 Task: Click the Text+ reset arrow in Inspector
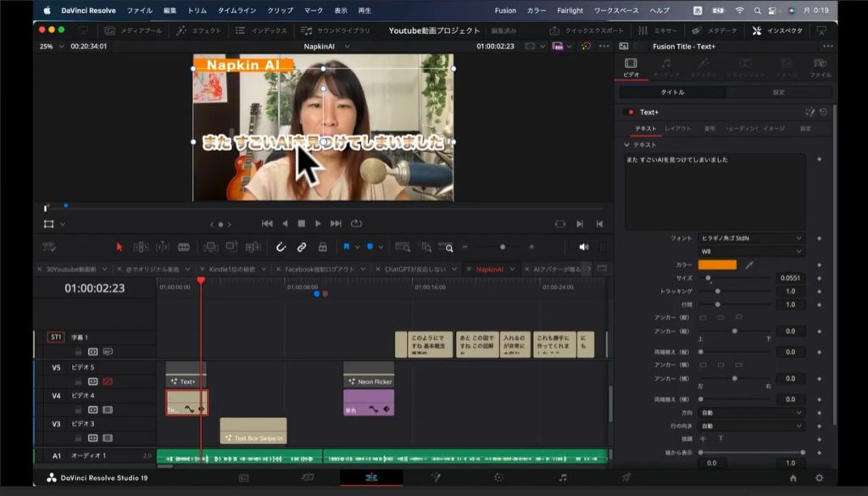[823, 112]
